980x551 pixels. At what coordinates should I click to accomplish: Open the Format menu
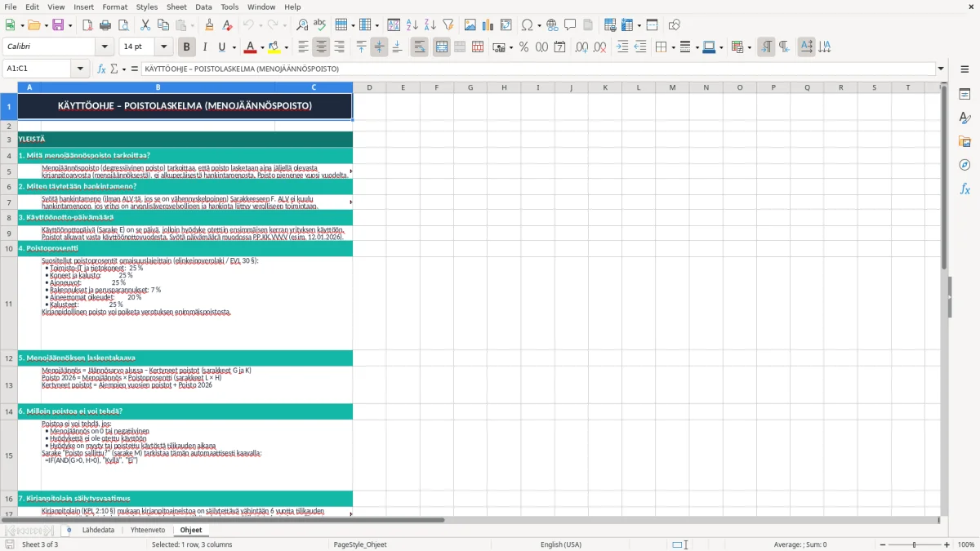(114, 7)
